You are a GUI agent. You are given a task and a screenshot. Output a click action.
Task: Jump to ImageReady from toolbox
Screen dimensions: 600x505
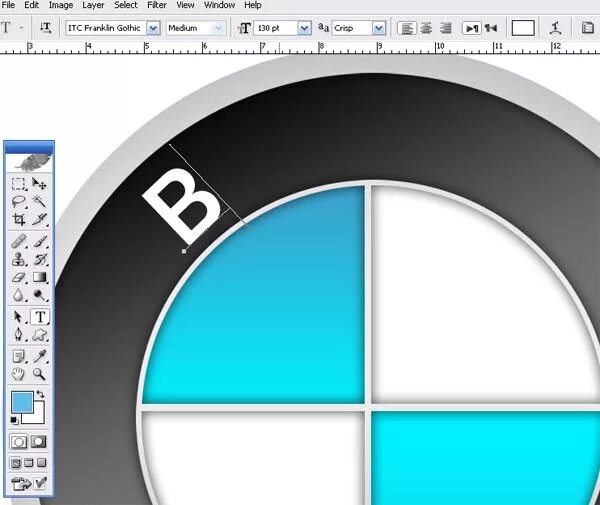(21, 484)
